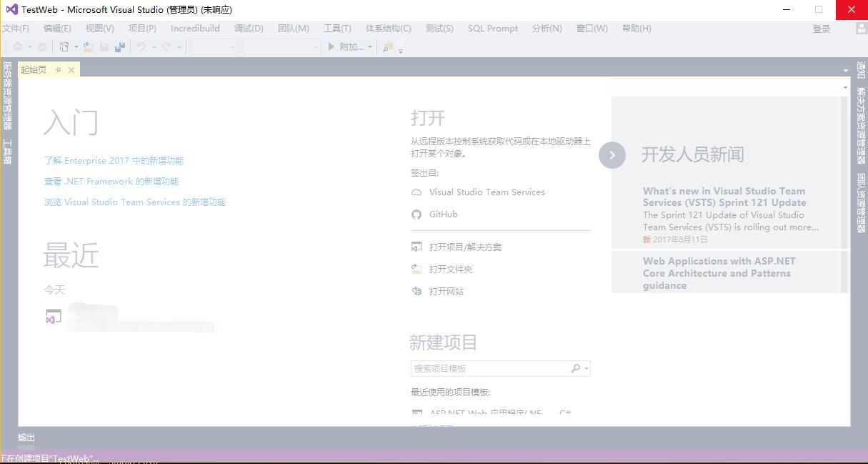Click the GitHub octocat icon
Screen dimensions: 868x464
pos(416,214)
